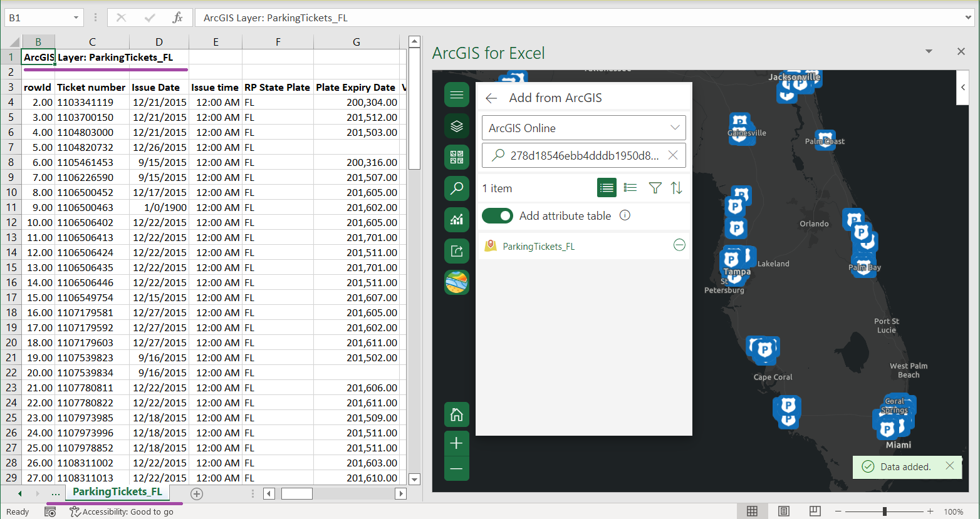Select the 'Ticket number' header cell
This screenshot has height=519, width=980.
click(x=92, y=88)
